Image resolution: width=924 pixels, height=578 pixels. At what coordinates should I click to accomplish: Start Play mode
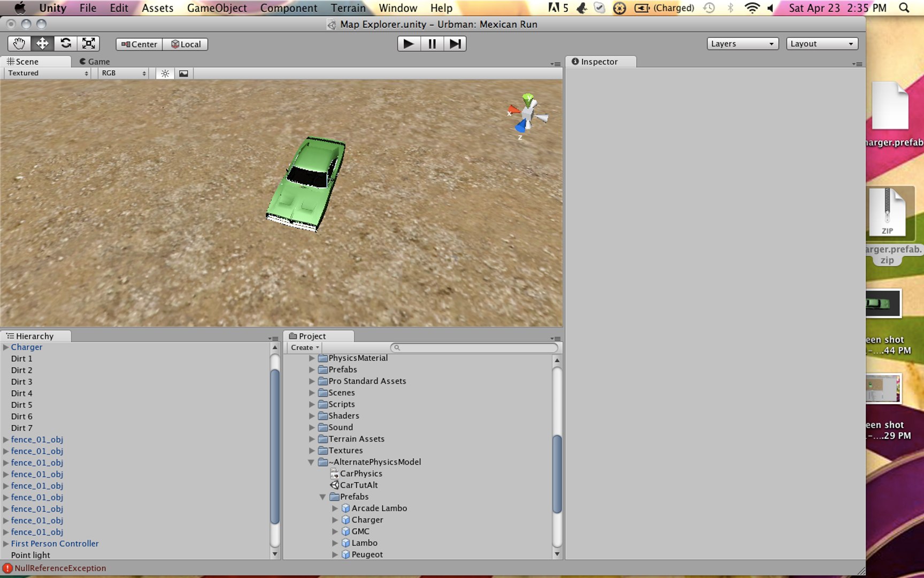(409, 44)
